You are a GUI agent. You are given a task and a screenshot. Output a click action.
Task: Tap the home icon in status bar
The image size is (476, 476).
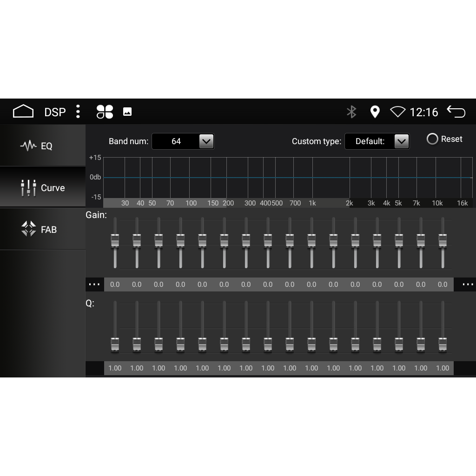(x=23, y=112)
